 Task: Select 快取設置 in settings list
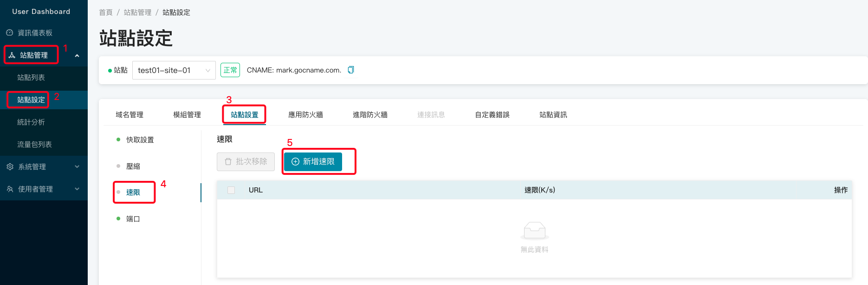pyautogui.click(x=140, y=139)
